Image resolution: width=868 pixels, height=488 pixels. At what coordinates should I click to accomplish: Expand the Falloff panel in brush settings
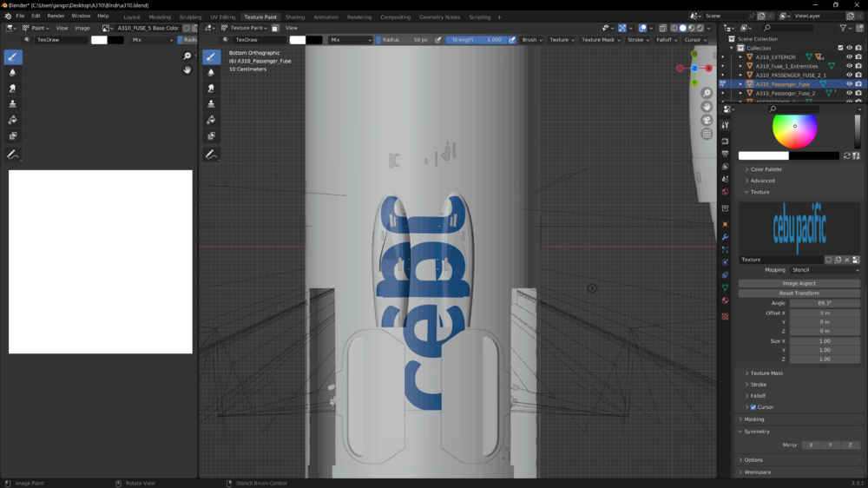coord(759,396)
